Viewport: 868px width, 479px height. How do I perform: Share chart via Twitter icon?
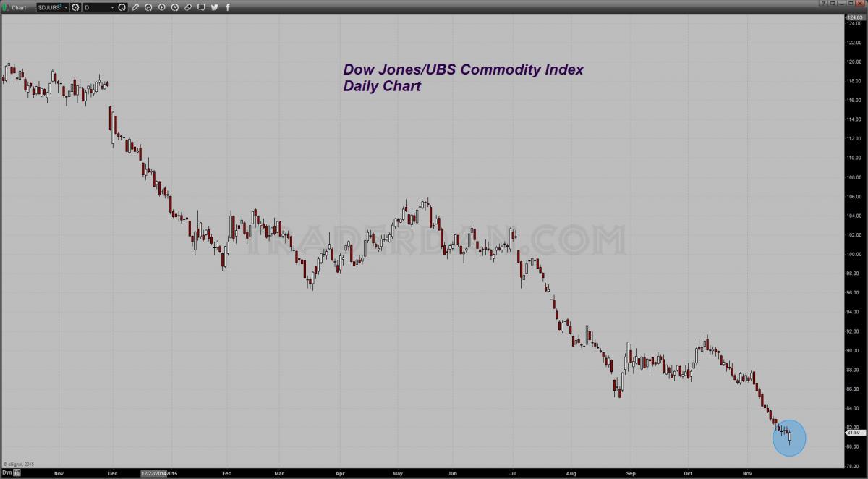coord(214,7)
